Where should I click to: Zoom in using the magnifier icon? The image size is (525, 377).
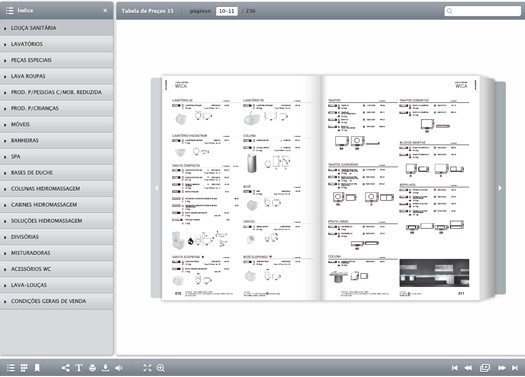click(161, 368)
